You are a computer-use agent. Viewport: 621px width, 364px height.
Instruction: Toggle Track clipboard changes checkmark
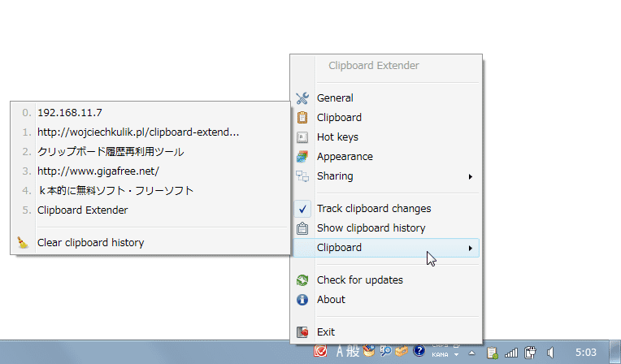click(x=302, y=209)
